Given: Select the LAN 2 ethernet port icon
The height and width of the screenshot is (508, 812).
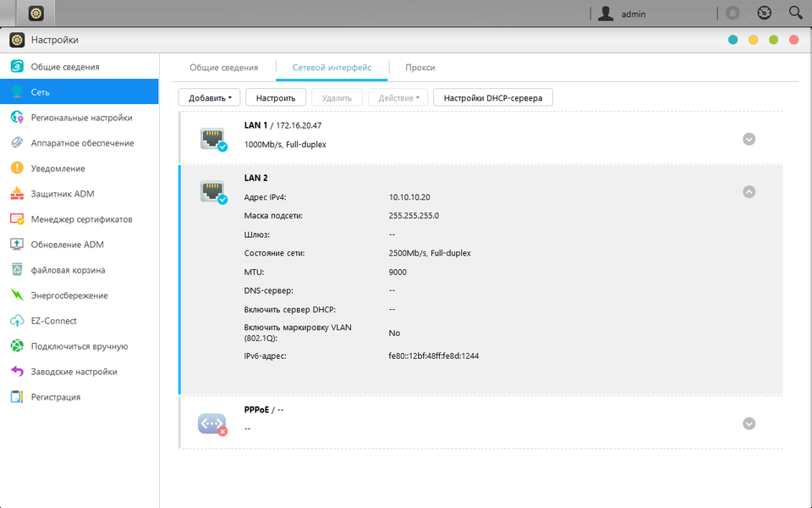Looking at the screenshot, I should [213, 192].
